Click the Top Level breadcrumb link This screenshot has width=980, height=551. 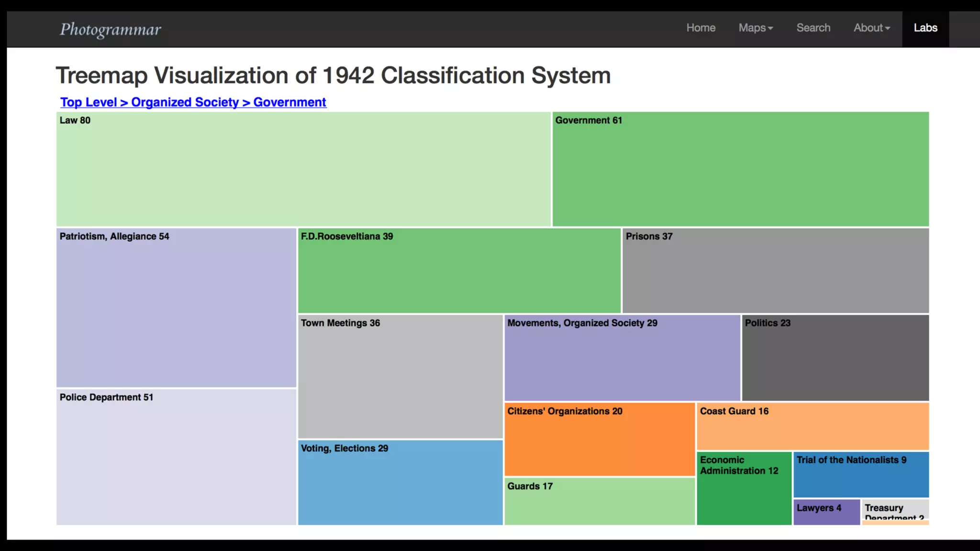89,102
